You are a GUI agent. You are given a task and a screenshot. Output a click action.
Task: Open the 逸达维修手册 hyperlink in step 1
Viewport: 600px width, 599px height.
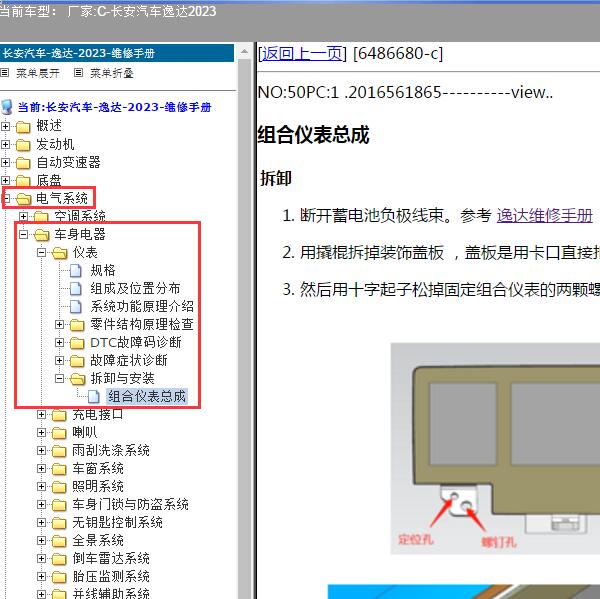coord(544,215)
